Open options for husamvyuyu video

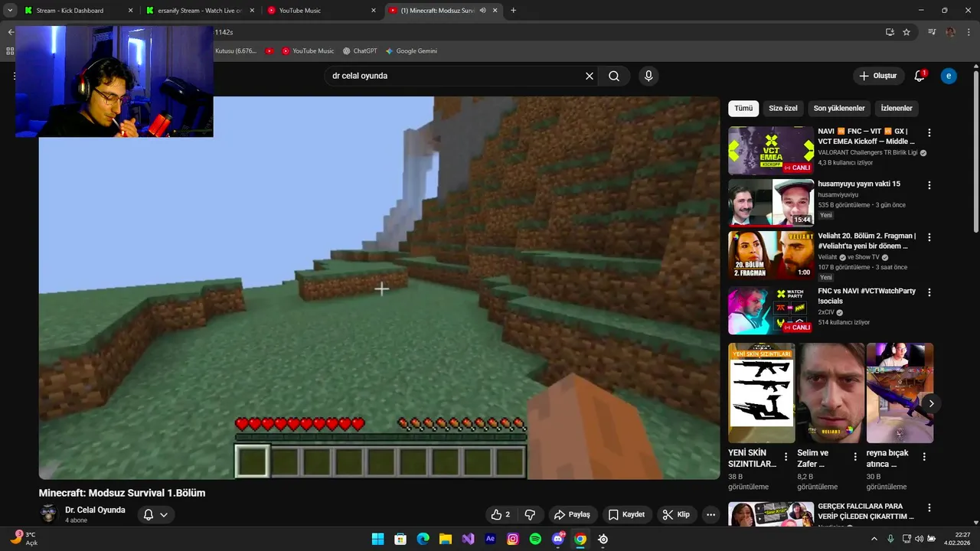click(x=929, y=185)
